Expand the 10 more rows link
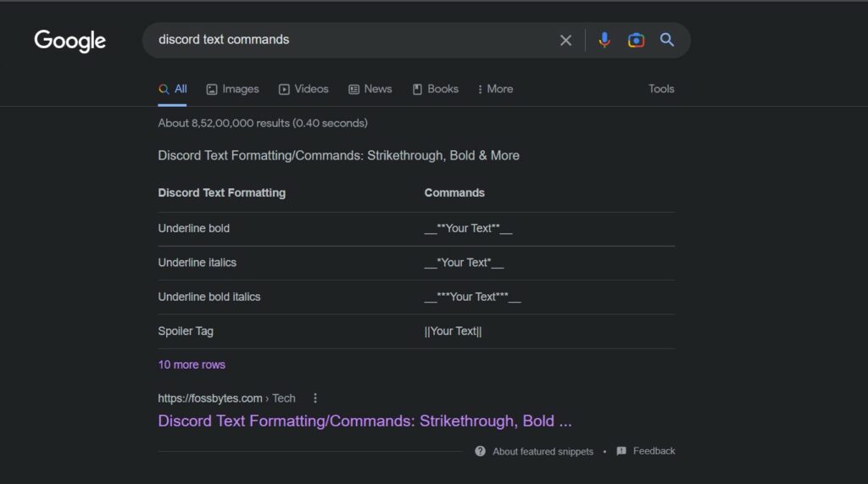 pyautogui.click(x=192, y=364)
